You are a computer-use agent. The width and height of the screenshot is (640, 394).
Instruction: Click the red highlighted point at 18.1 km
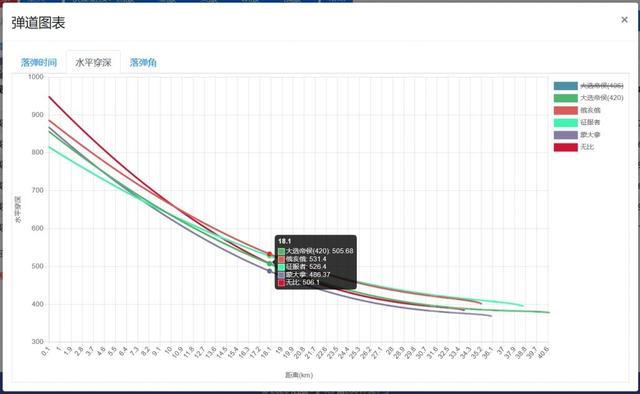pos(269,254)
